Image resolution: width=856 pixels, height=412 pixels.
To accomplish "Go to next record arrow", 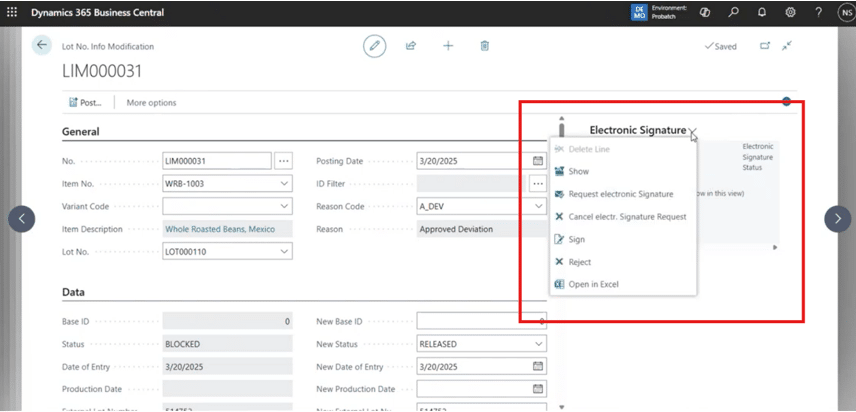I will tap(837, 219).
